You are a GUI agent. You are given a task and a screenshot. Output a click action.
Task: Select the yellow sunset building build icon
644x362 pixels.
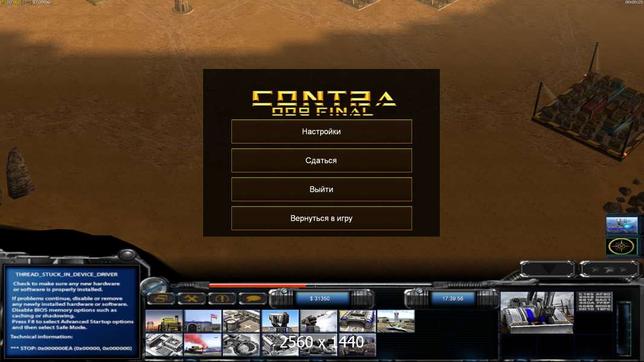pyautogui.click(x=164, y=321)
